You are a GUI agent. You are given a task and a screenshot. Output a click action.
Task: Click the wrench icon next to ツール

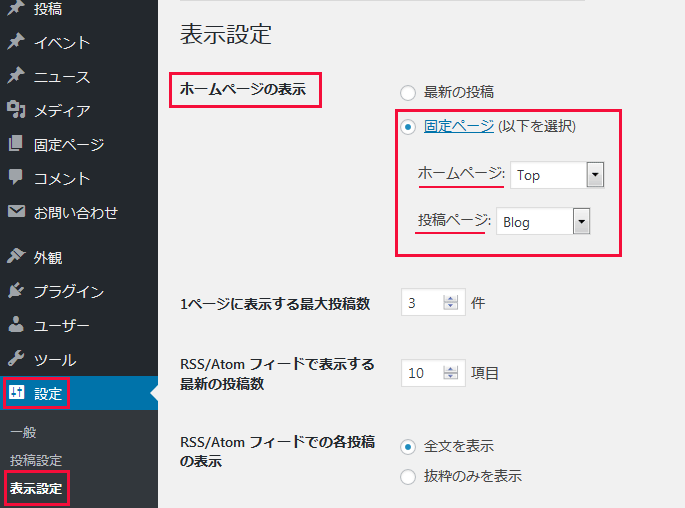[15, 359]
